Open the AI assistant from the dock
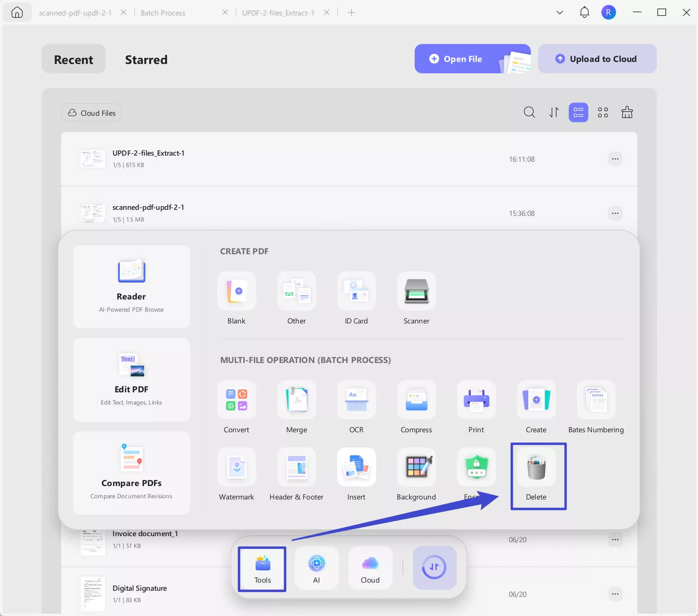This screenshot has width=698, height=616. pyautogui.click(x=316, y=568)
